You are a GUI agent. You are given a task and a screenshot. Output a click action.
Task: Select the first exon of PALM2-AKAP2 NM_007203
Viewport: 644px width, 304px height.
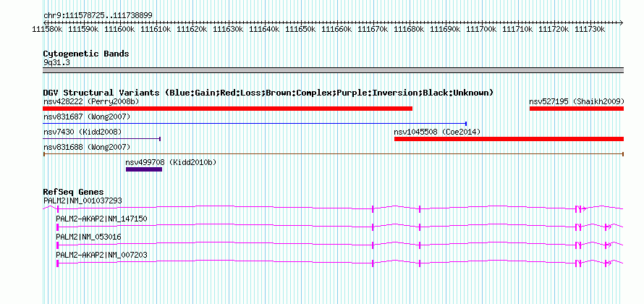point(57,263)
